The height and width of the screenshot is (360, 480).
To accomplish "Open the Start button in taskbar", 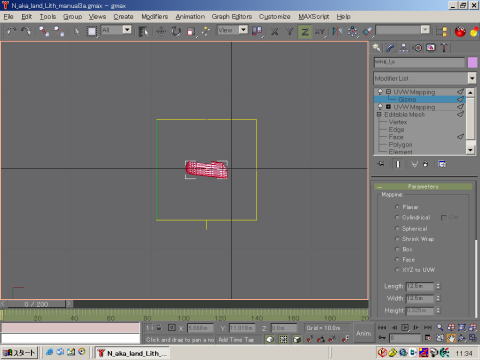I will tap(19, 352).
